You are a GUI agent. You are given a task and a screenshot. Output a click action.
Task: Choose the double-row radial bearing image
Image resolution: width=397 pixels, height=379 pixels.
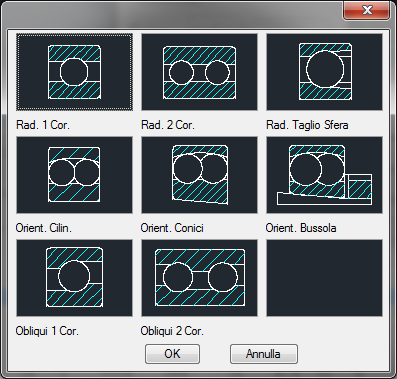tap(199, 72)
